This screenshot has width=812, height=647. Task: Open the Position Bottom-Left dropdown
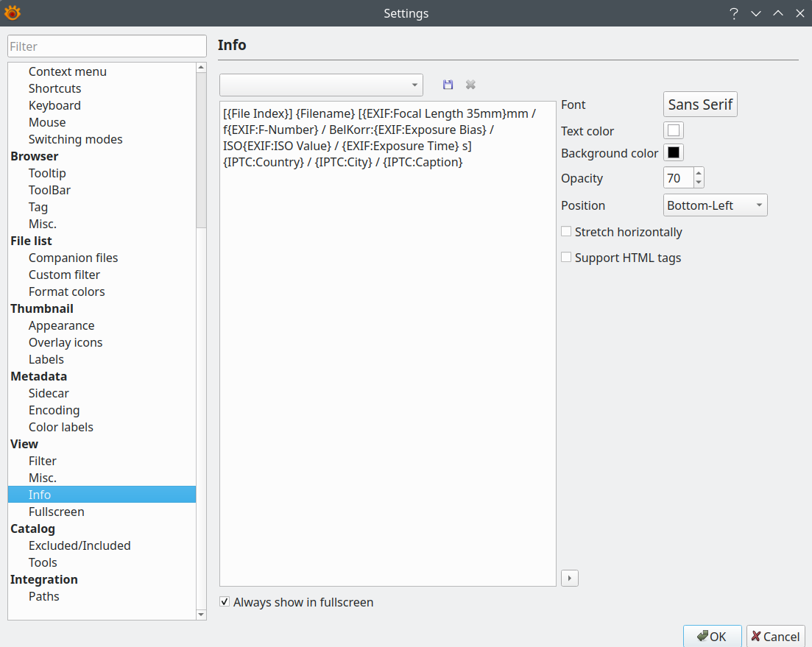[715, 205]
